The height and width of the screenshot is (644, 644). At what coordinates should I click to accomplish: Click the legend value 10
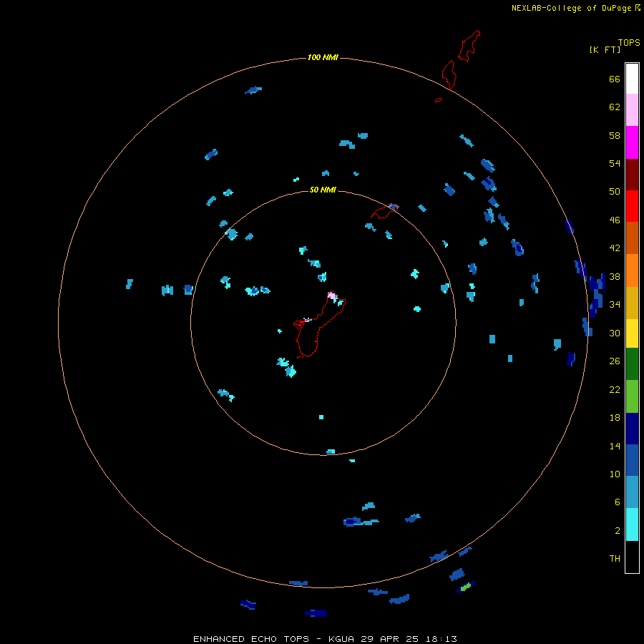615,474
